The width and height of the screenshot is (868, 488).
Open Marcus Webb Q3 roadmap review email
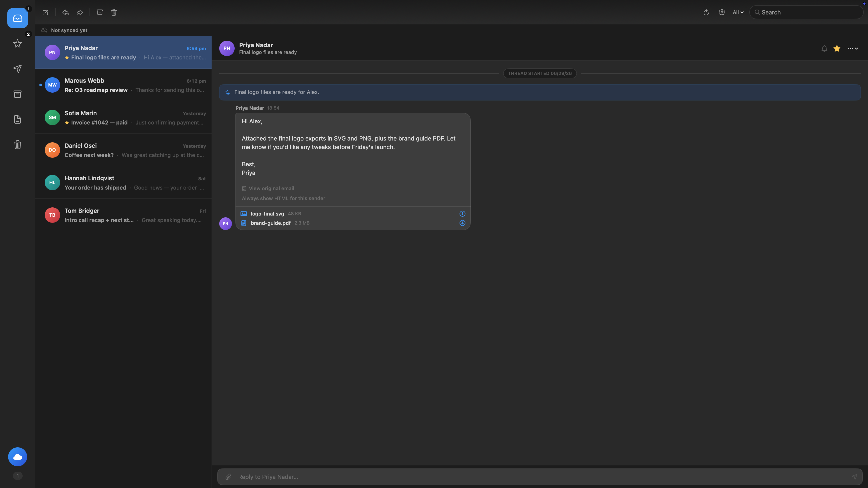123,85
